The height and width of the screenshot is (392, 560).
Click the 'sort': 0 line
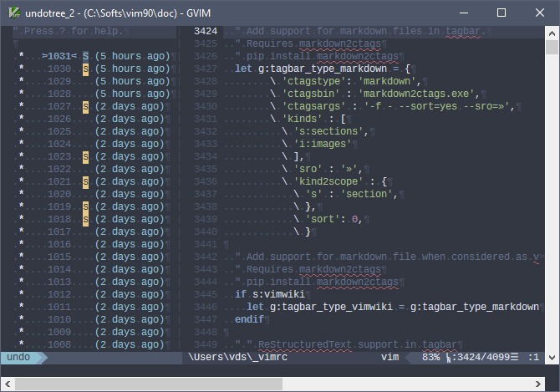[328, 219]
